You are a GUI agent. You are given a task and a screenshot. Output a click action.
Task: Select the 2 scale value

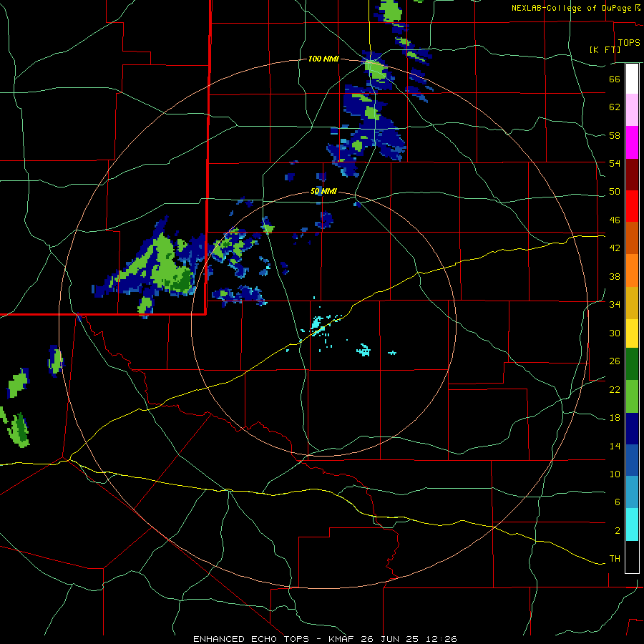(618, 530)
